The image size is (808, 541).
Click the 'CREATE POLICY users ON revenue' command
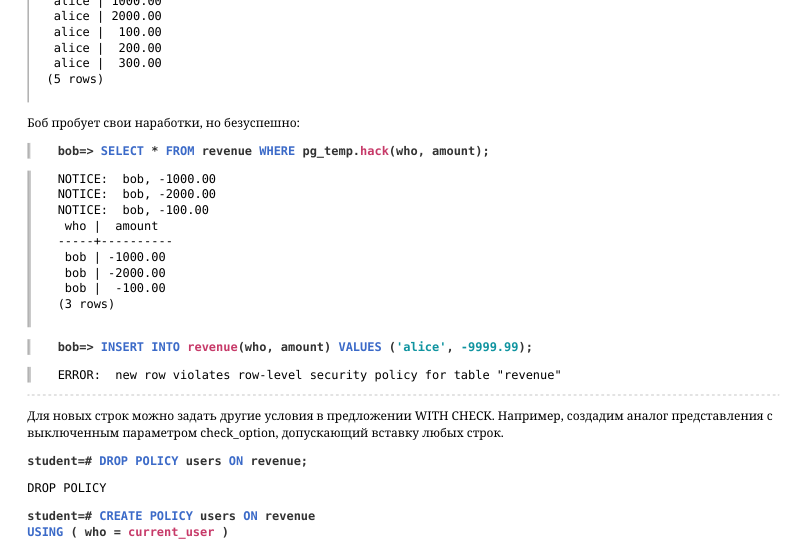tap(171, 516)
